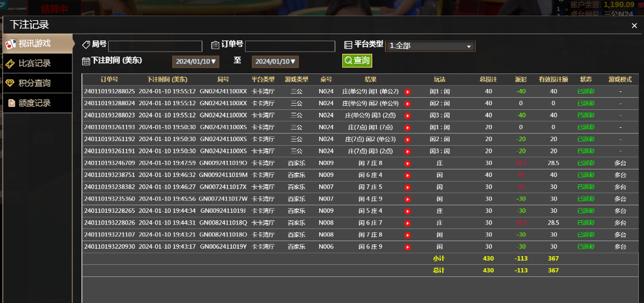Play video replay for order 240110193228026
Screen dimensions: 644x303
408,223
